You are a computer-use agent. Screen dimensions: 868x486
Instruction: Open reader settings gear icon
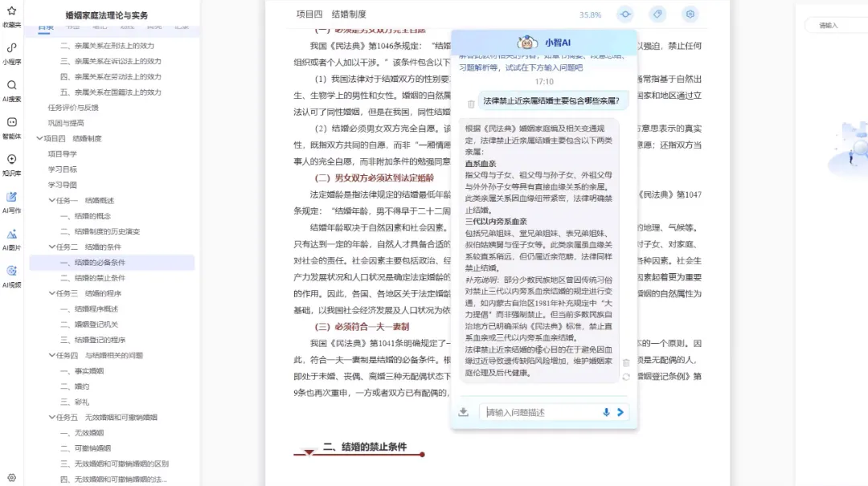pyautogui.click(x=690, y=14)
